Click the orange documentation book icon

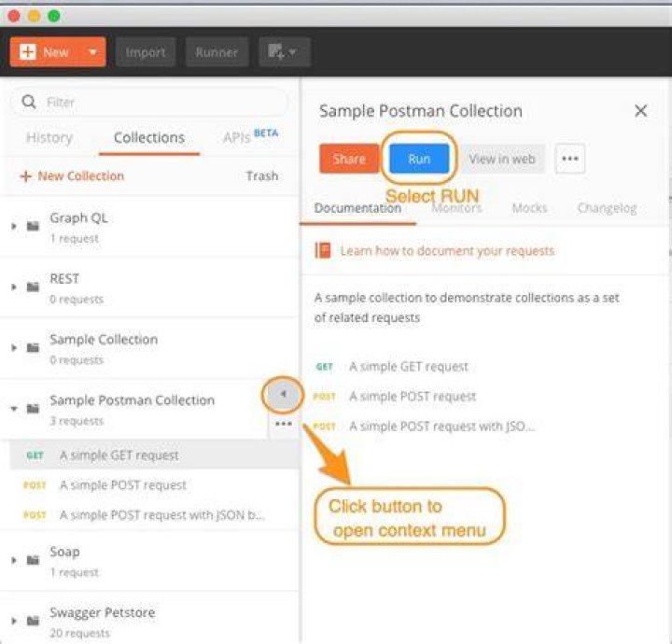[323, 251]
